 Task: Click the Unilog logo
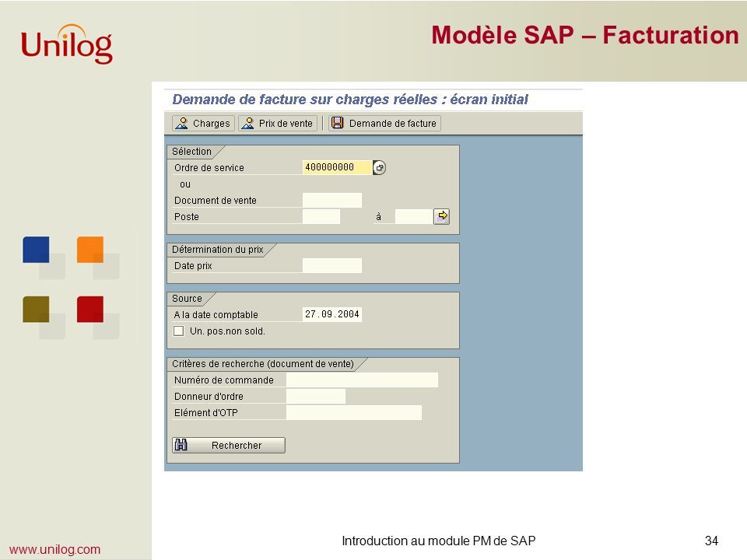tap(67, 44)
